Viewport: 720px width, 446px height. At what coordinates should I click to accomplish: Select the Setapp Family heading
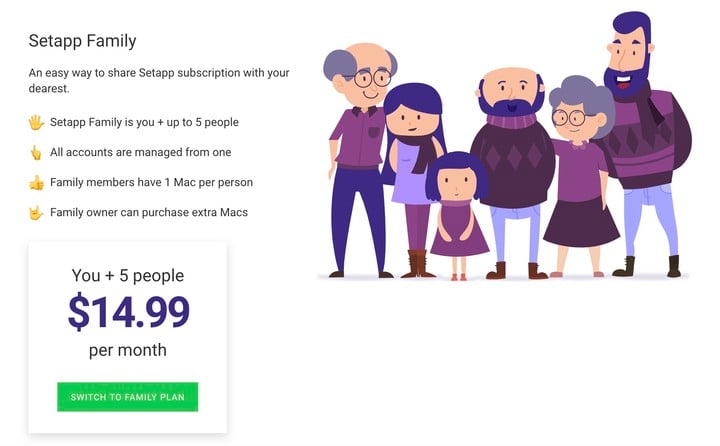[x=82, y=41]
